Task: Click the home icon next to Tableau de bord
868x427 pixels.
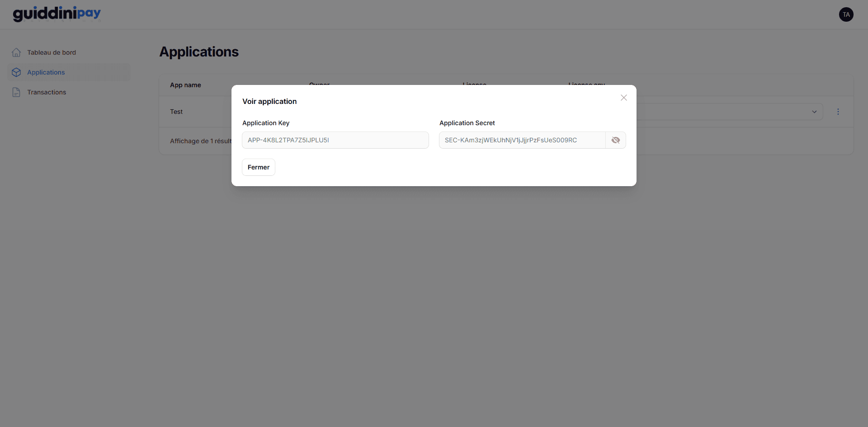Action: (16, 52)
